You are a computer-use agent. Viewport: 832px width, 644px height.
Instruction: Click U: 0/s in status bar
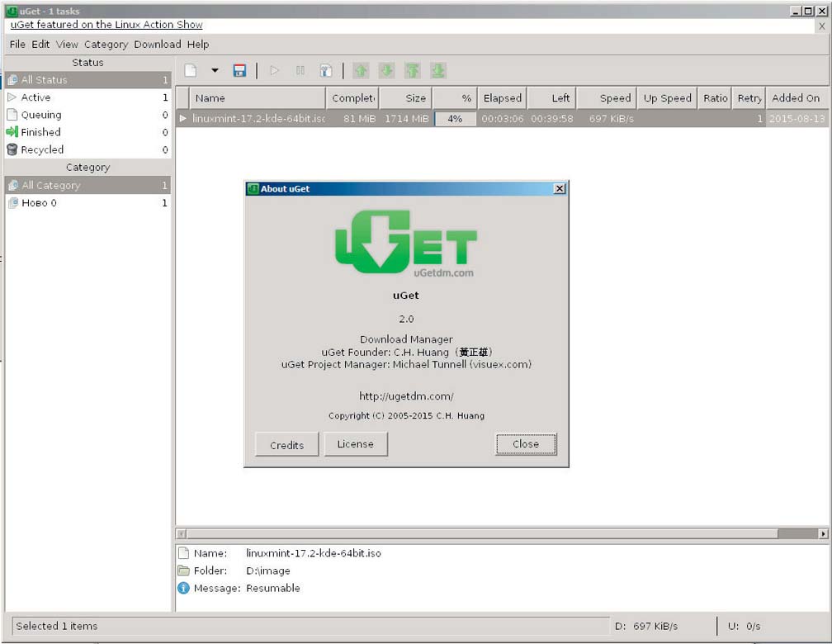[x=744, y=627]
